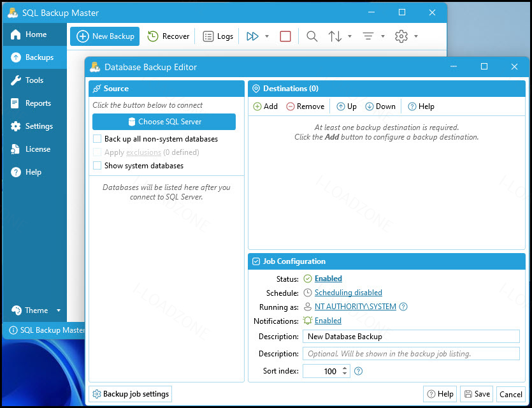The height and width of the screenshot is (408, 532).
Task: Open the exclusions link
Action: pos(143,152)
